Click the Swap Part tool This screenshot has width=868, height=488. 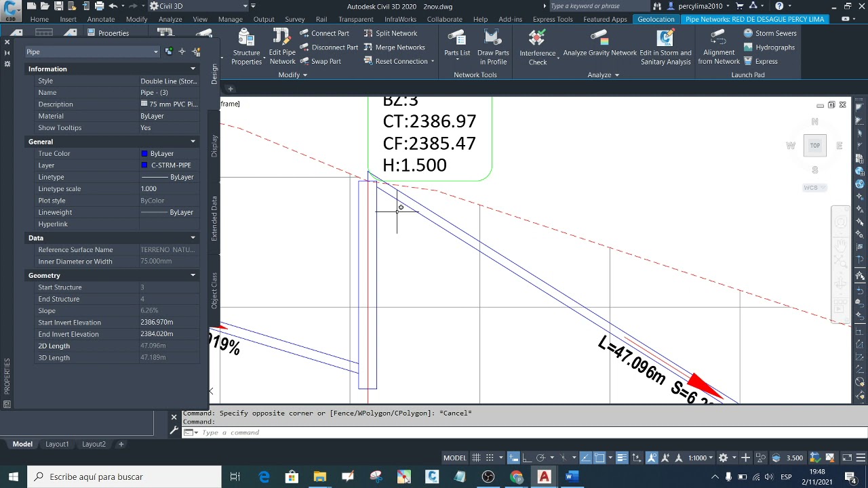[x=319, y=62]
